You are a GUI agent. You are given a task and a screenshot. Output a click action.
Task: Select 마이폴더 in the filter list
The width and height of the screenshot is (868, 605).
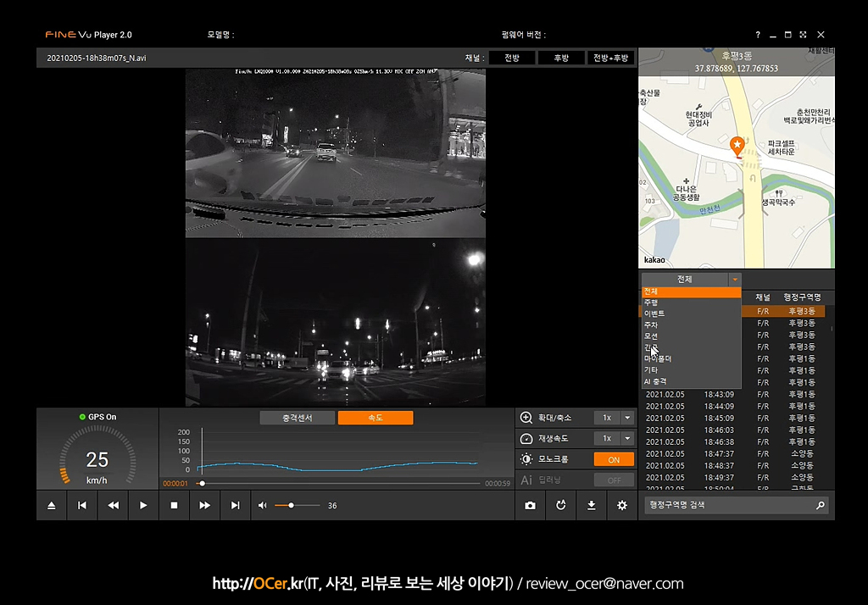click(691, 359)
